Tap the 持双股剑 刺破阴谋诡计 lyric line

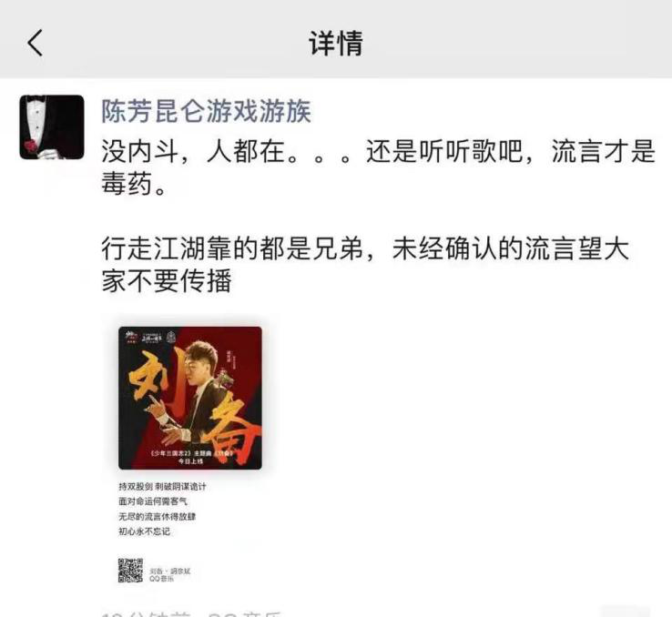click(162, 486)
